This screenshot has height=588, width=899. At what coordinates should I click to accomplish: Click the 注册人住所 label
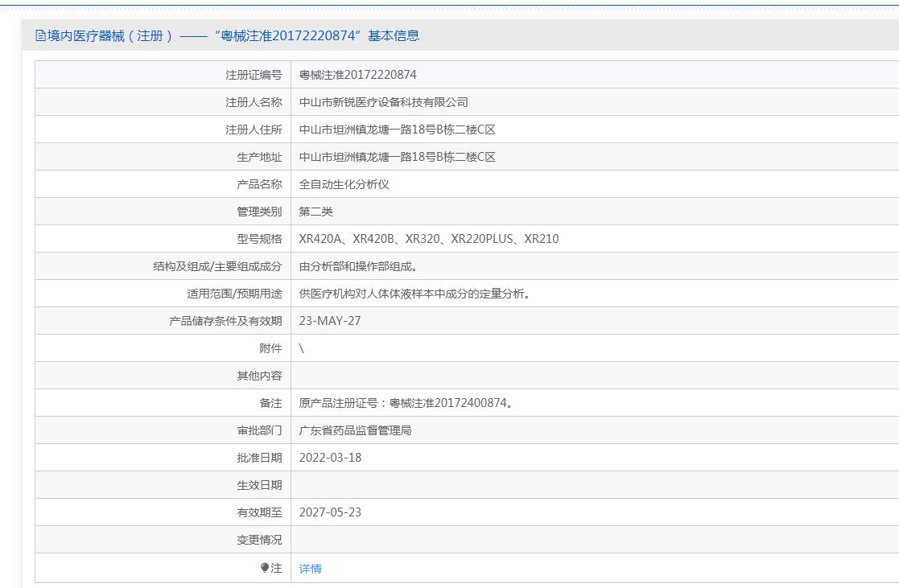point(254,130)
